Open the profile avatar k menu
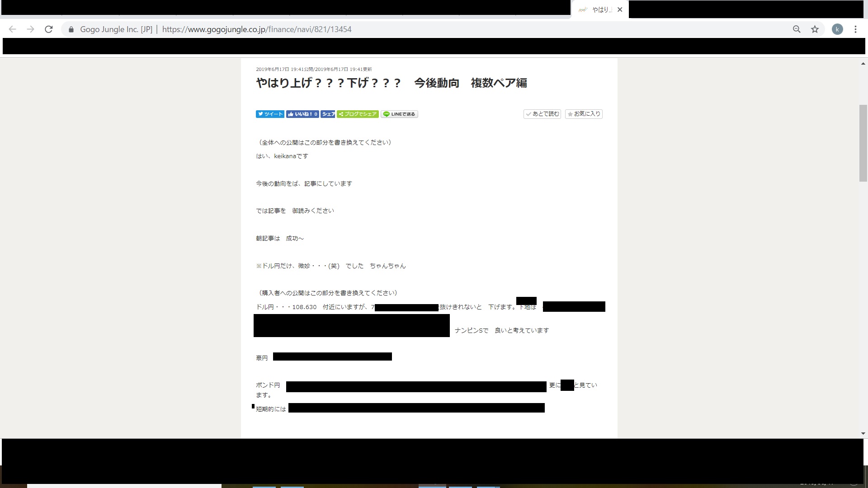Viewport: 868px width, 488px height. (x=837, y=29)
